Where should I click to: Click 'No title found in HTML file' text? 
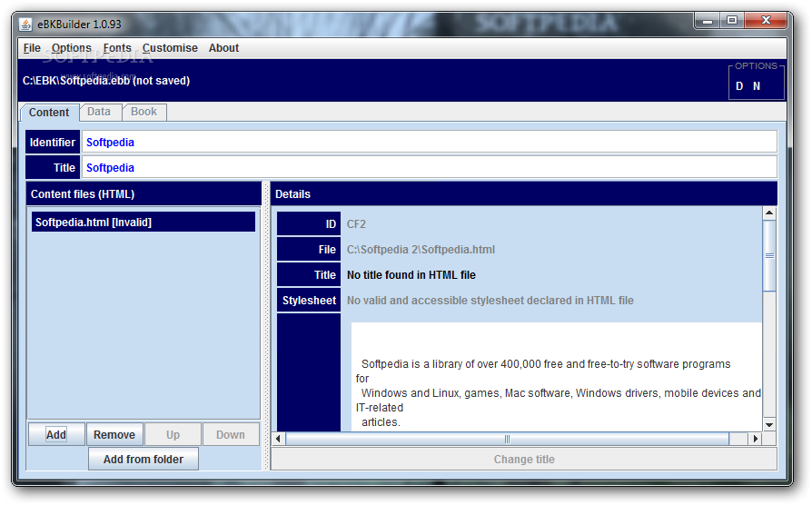coord(411,275)
